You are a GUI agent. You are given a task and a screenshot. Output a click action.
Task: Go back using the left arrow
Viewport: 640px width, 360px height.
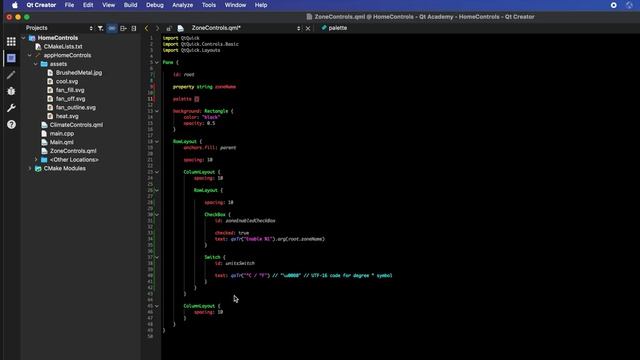click(147, 28)
